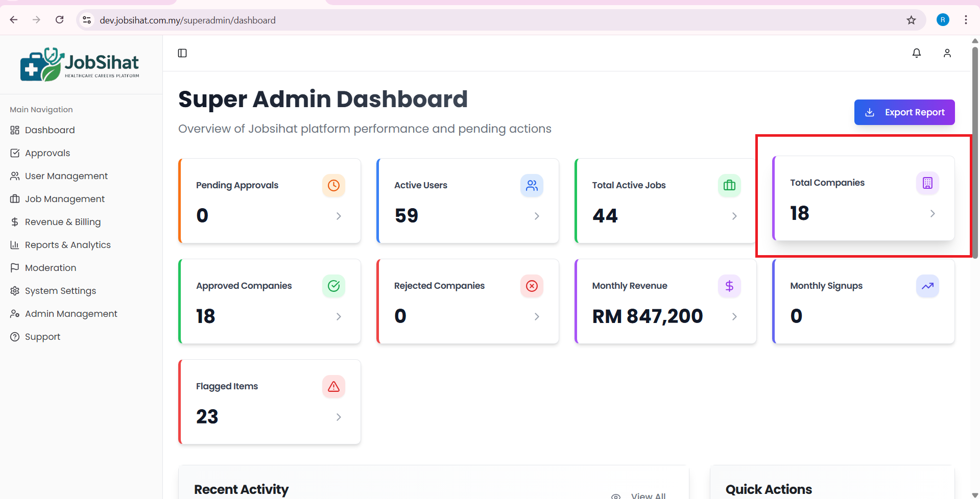Screen dimensions: 980x499
Task: Expand the Pending Approvals card chevron
Action: coord(339,216)
